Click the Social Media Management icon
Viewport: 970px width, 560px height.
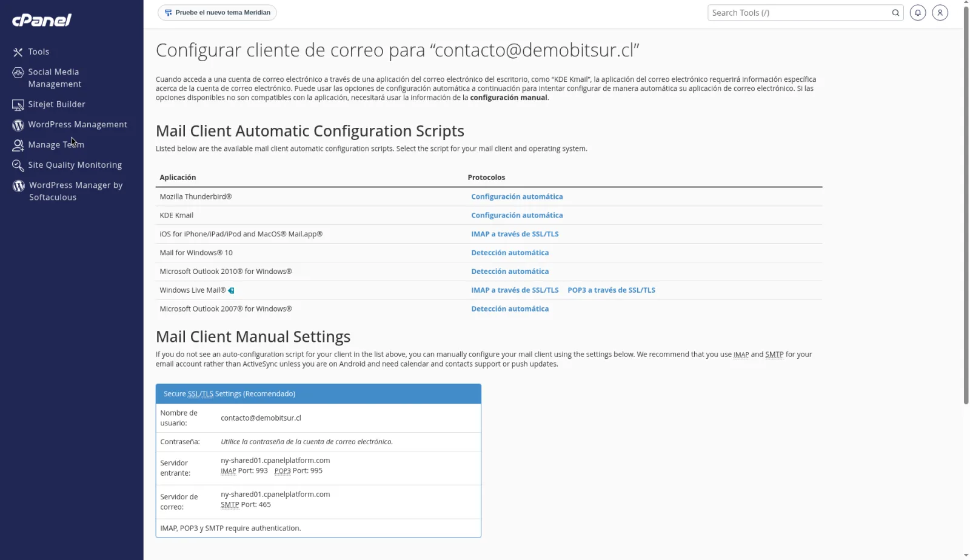(x=18, y=73)
